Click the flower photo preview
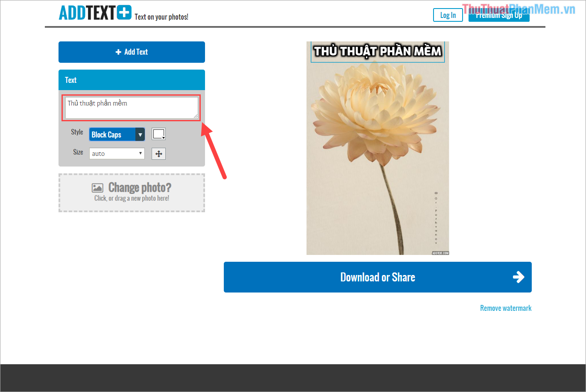Image resolution: width=586 pixels, height=392 pixels. click(378, 149)
